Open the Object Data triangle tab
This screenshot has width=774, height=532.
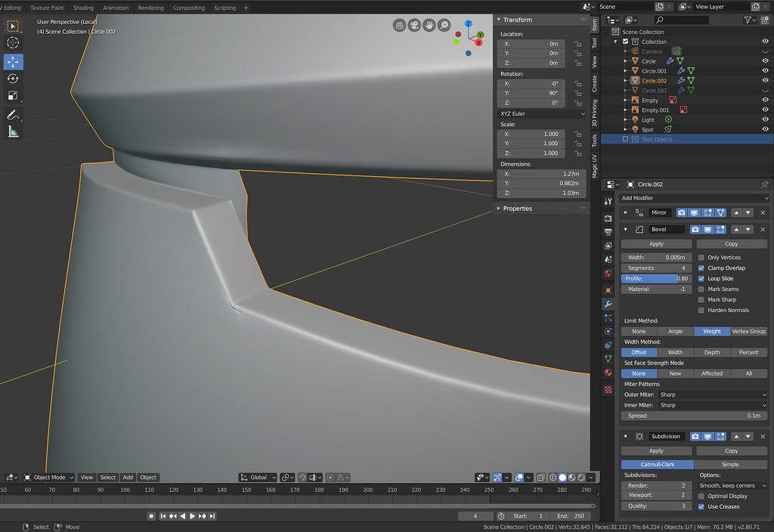point(608,359)
